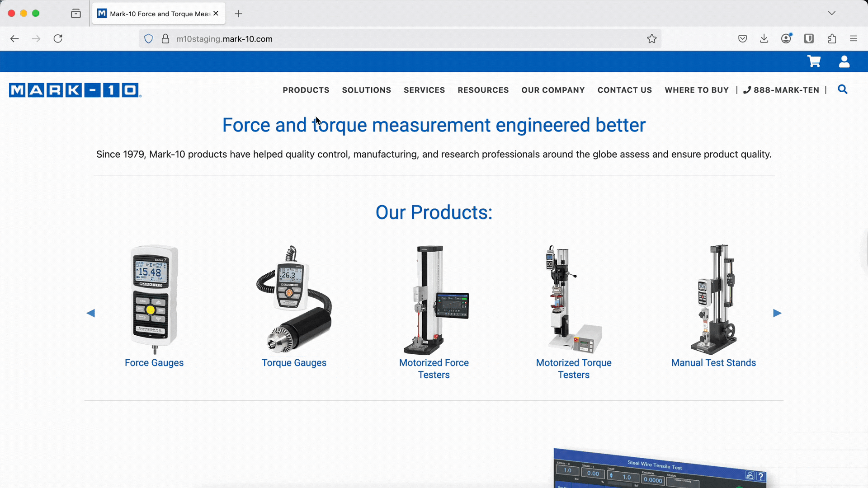Expand the Products navigation menu

(x=306, y=90)
